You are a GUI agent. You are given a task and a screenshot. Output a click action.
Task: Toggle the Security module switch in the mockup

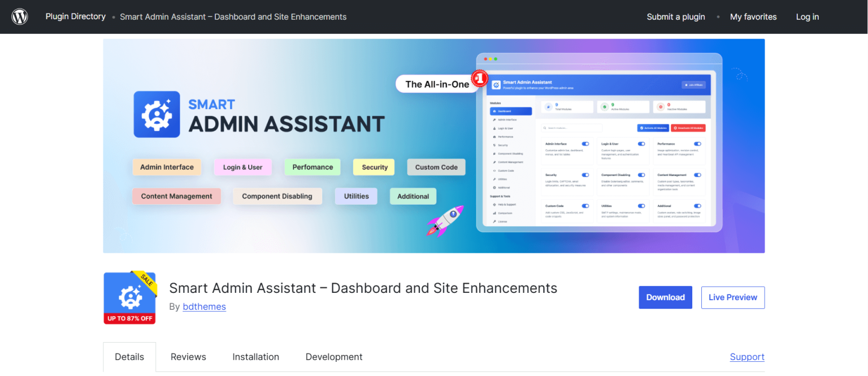(585, 175)
